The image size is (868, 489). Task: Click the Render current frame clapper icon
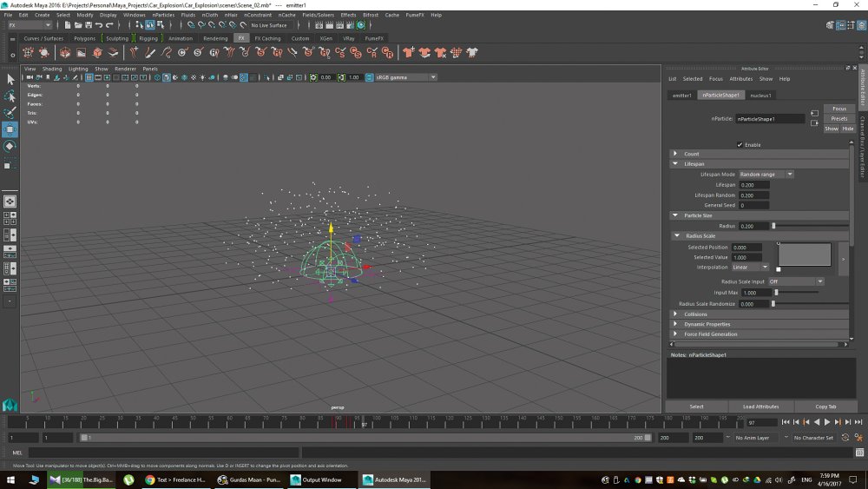(329, 25)
